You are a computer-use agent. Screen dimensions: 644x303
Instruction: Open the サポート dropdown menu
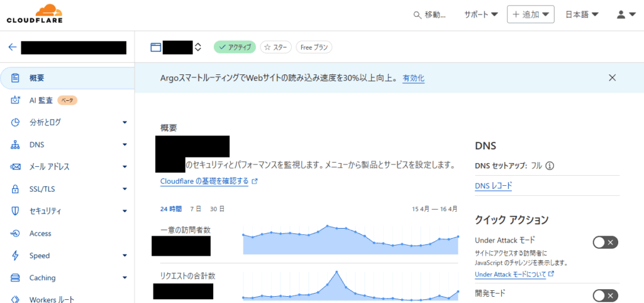coord(481,14)
